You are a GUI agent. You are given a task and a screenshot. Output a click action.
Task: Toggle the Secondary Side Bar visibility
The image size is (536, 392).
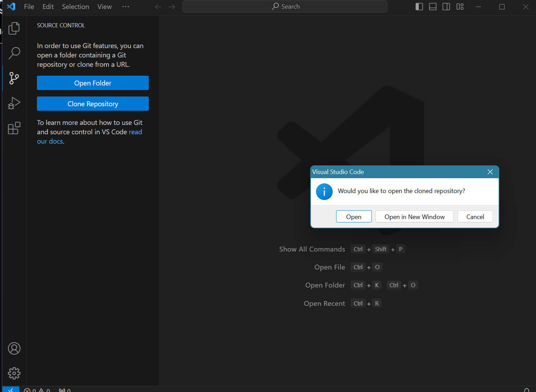pyautogui.click(x=446, y=7)
